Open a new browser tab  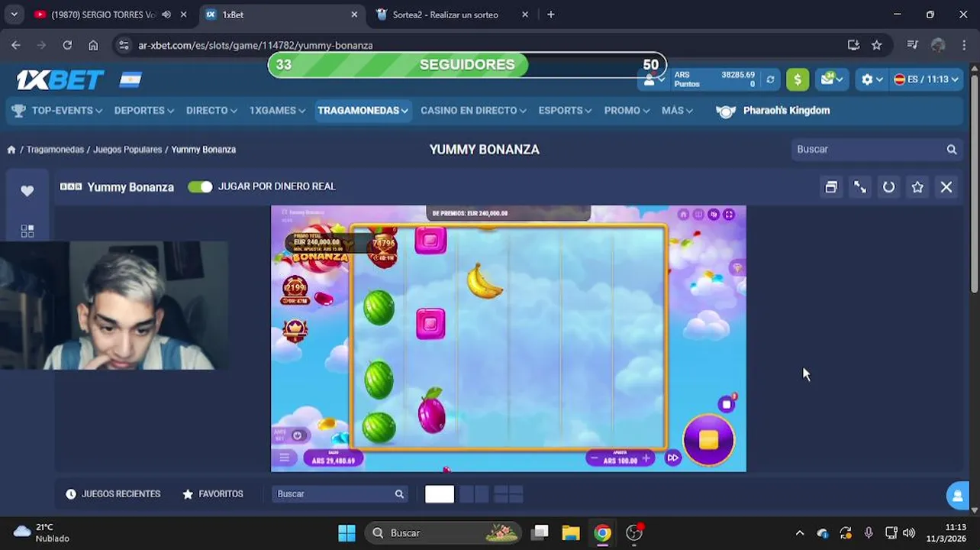[550, 15]
